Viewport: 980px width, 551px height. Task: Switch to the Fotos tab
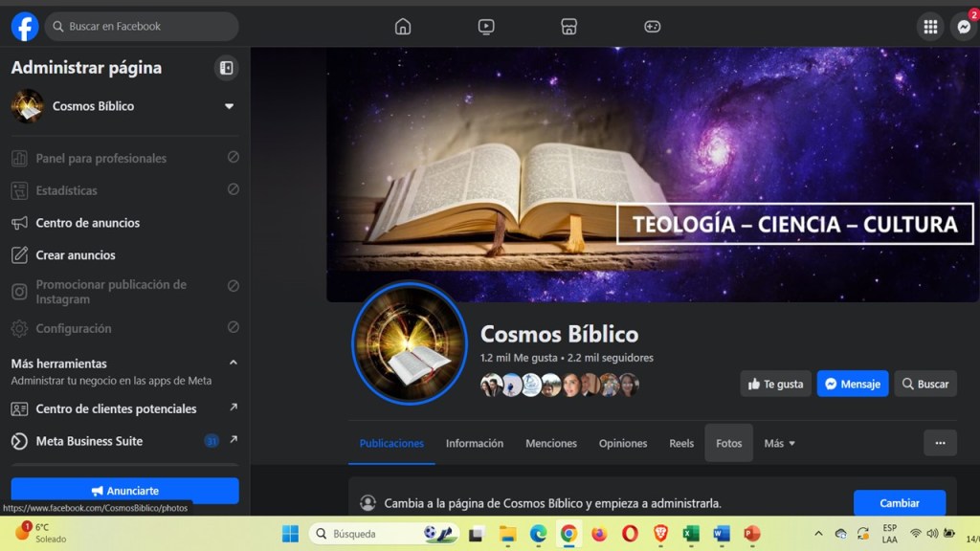(728, 444)
